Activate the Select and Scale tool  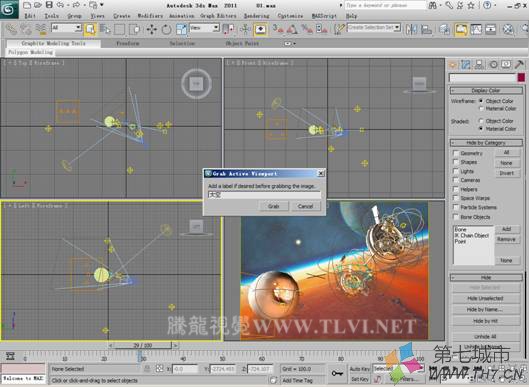(181, 29)
